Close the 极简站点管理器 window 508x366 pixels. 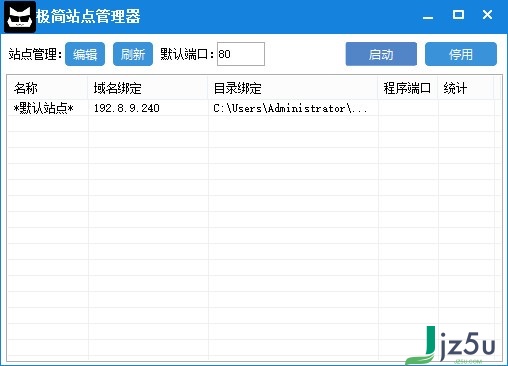[x=487, y=15]
